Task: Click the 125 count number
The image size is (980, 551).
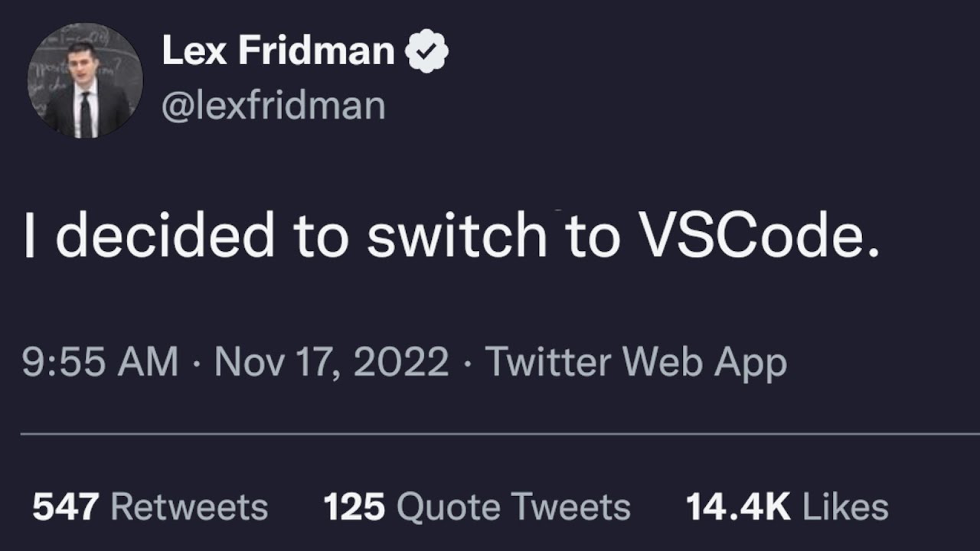Action: [x=354, y=507]
